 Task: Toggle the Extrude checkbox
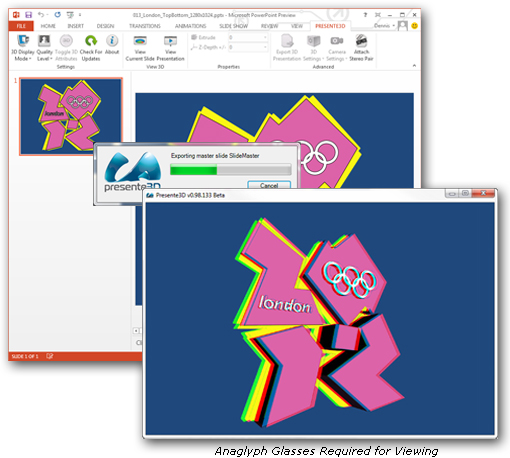point(194,37)
